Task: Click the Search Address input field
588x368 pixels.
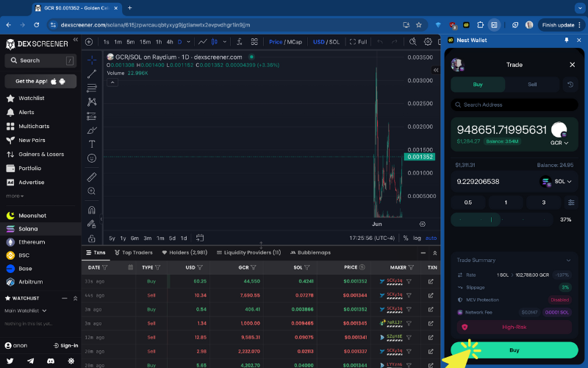Action: 514,105
